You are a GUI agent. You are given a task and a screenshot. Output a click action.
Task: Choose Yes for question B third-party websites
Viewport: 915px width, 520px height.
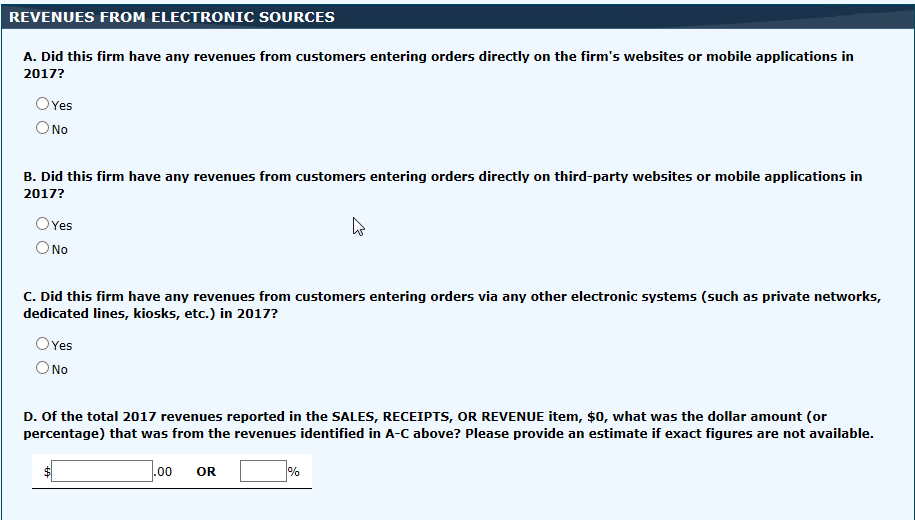click(42, 224)
